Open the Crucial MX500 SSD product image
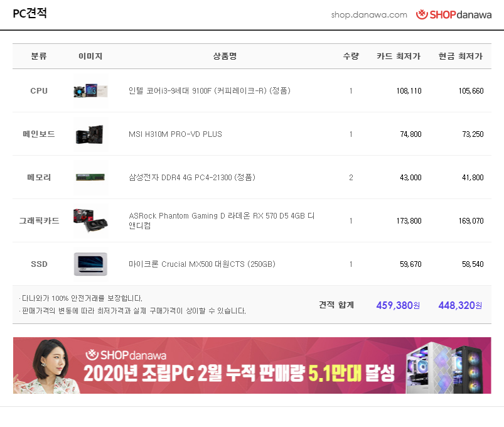 coord(90,264)
